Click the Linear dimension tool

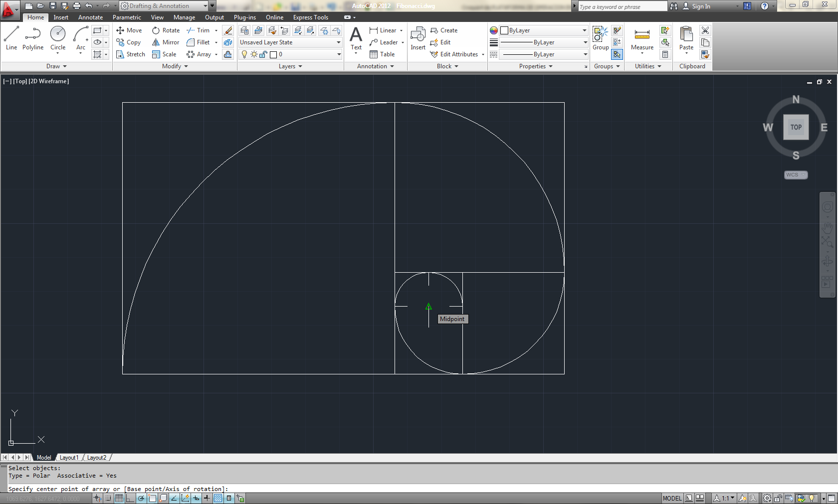[383, 30]
